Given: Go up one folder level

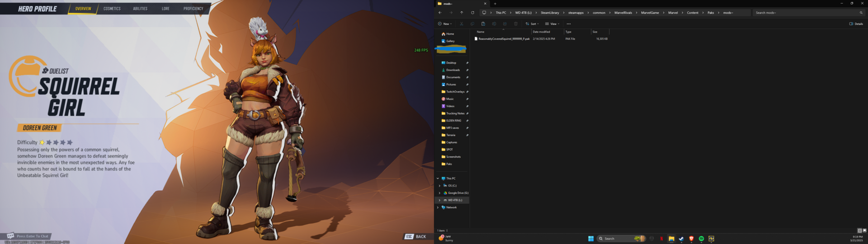Looking at the screenshot, I should [462, 13].
